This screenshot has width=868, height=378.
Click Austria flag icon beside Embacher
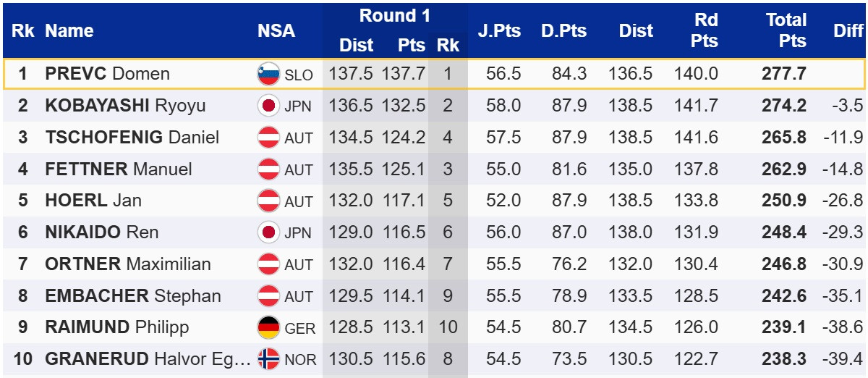(268, 296)
